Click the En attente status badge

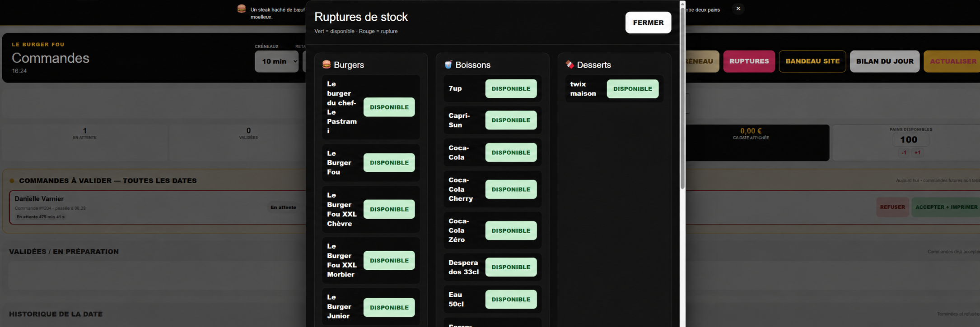(x=283, y=207)
